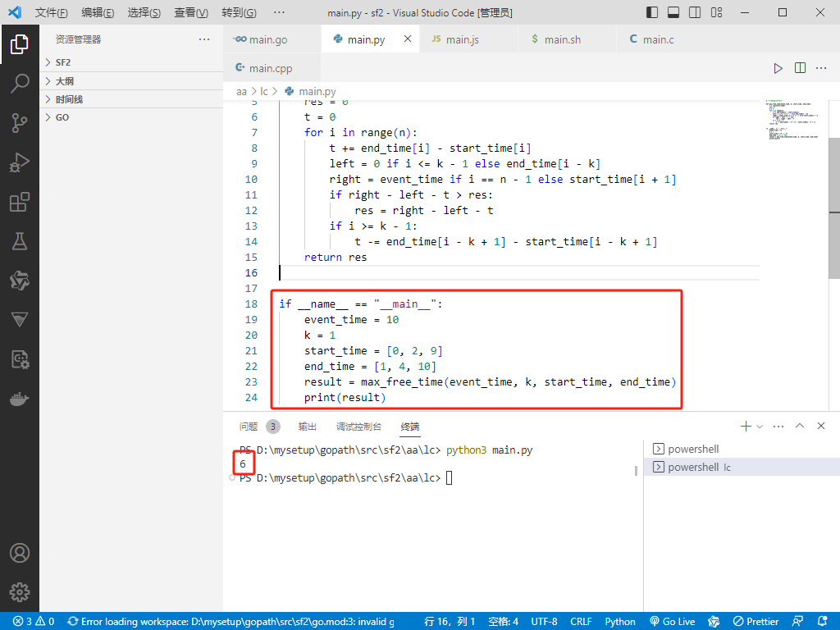The image size is (840, 630).
Task: Open Run and Debug view
Action: pyautogui.click(x=20, y=162)
